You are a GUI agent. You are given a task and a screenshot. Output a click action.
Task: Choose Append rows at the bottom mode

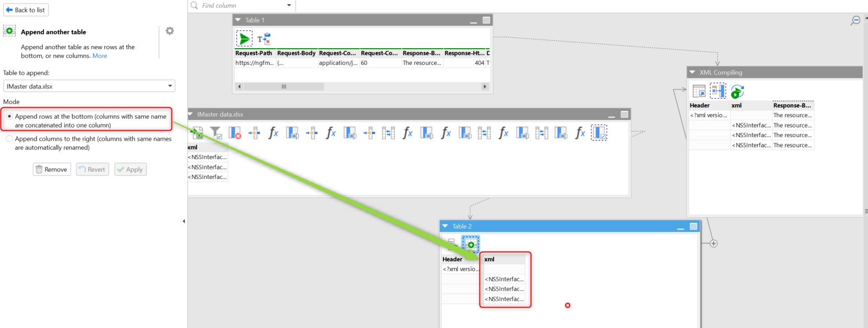(9, 116)
